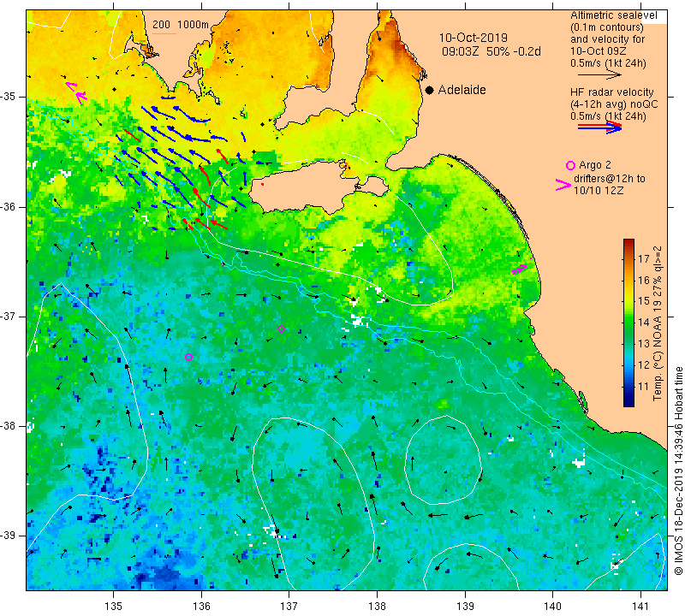Click the temperature color bar at 17
685x616 pixels.
coord(628,259)
